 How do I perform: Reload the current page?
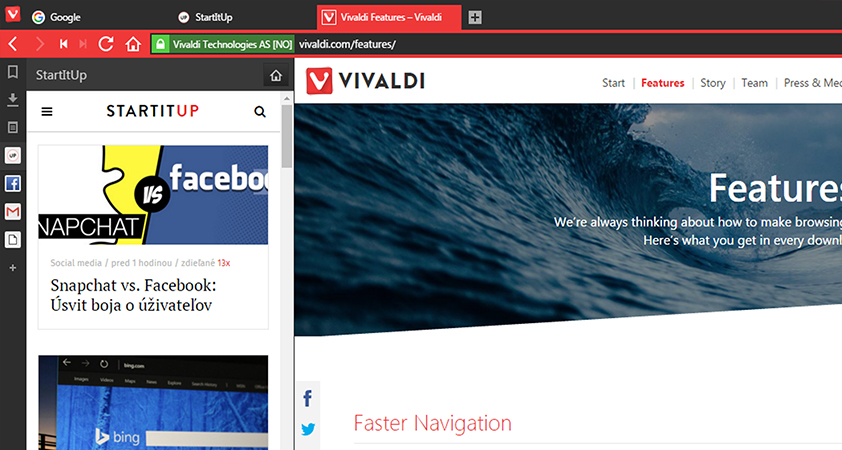point(106,44)
